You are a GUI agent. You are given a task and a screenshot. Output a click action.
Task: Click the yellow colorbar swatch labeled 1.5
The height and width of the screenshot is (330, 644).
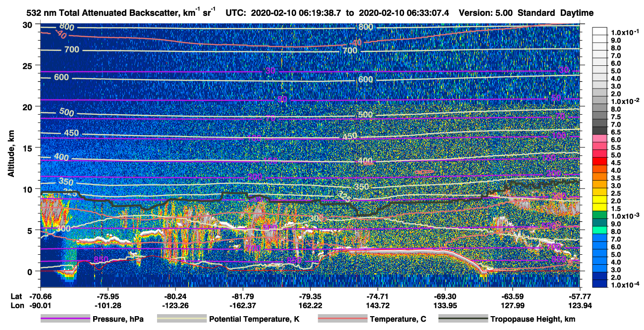(x=600, y=207)
